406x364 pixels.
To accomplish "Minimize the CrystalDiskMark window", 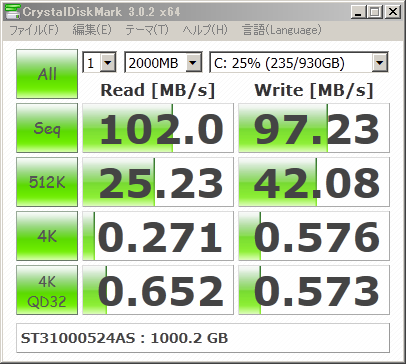I will click(358, 12).
